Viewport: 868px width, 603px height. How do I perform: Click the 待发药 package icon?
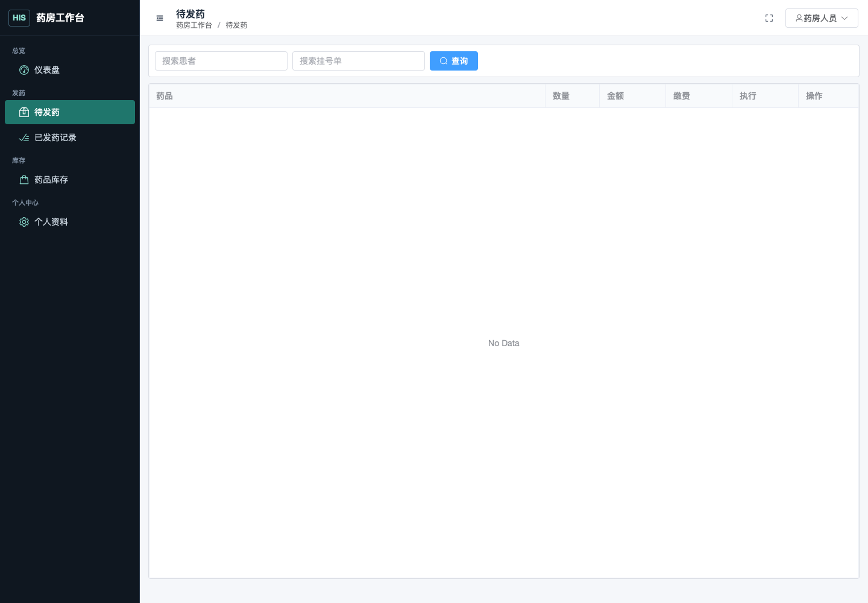click(x=24, y=112)
